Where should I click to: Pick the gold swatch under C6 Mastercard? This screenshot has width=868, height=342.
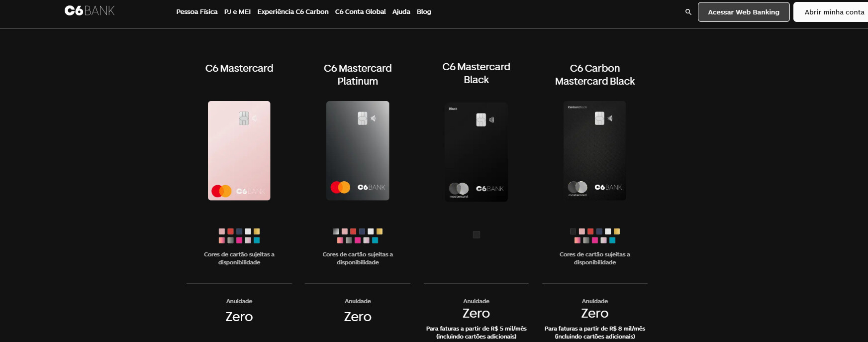pos(257,231)
